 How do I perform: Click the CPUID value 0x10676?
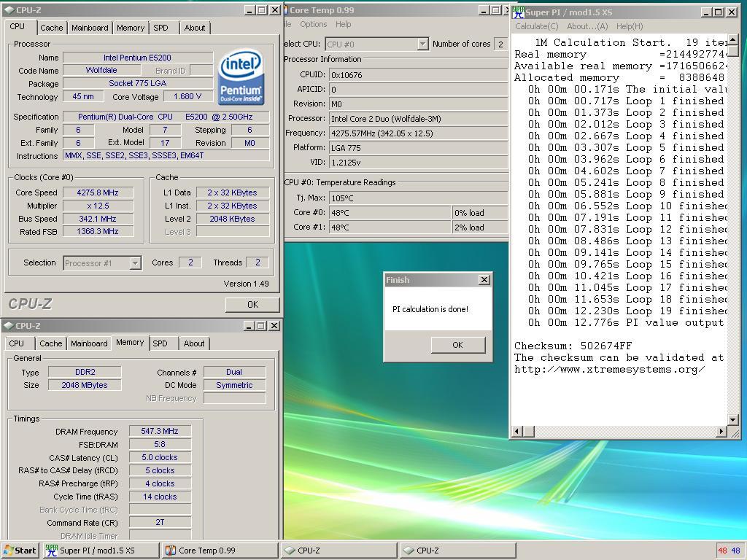pos(418,75)
